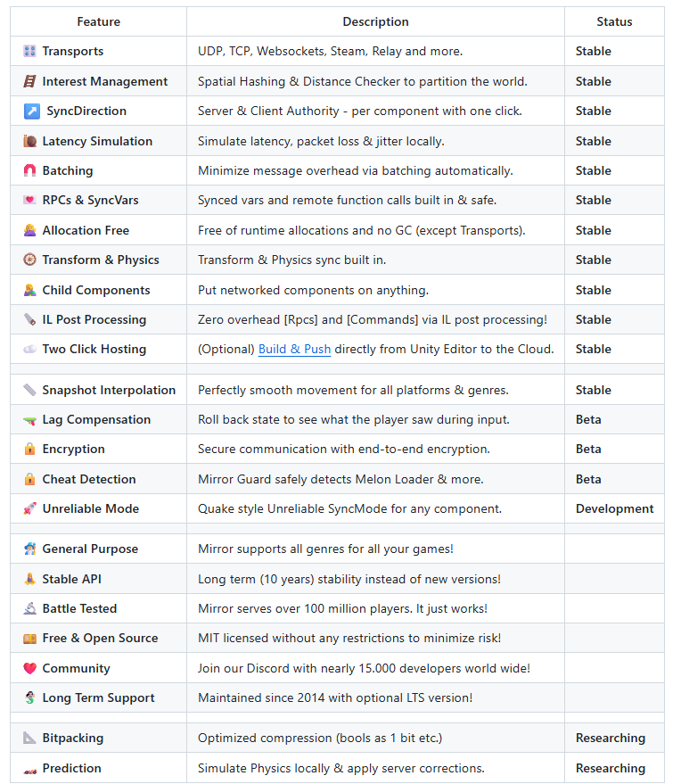This screenshot has width=681, height=784.
Task: Click the Mirror Guard safely detects description
Action: 340,479
